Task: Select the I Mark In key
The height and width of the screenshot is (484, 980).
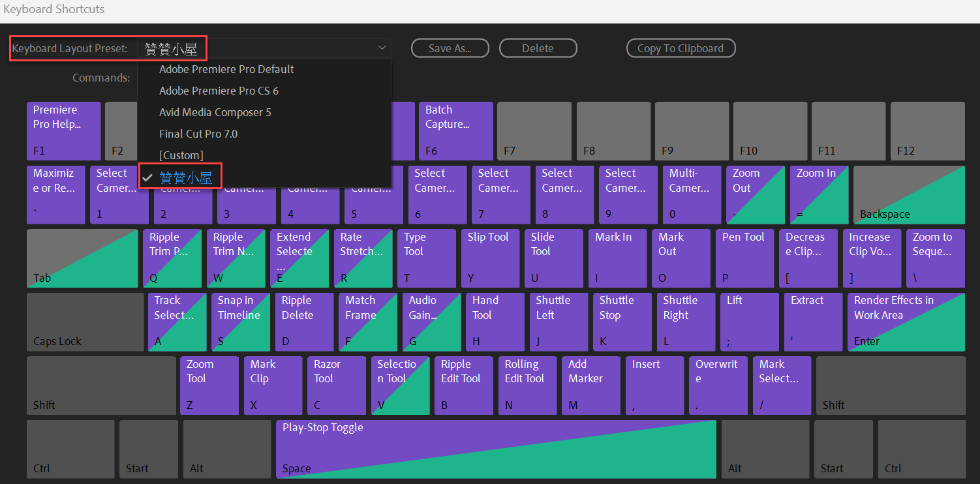Action: click(x=618, y=258)
